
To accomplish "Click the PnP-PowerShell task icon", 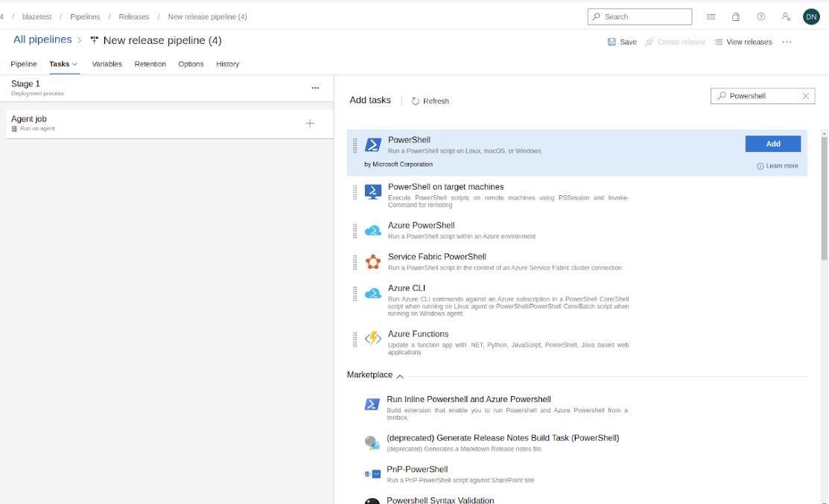I will tap(372, 474).
